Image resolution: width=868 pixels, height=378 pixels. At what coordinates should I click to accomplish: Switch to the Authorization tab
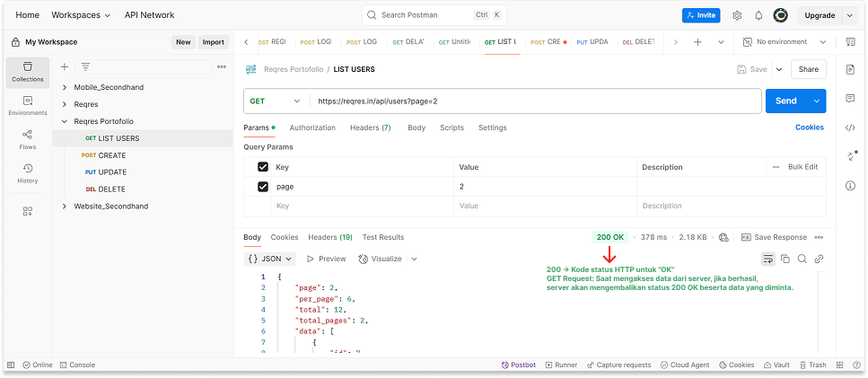(x=312, y=127)
